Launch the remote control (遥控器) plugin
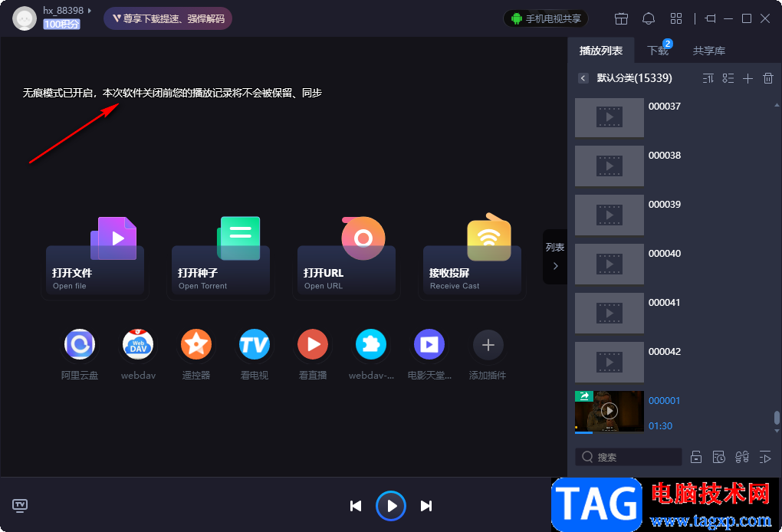 196,344
